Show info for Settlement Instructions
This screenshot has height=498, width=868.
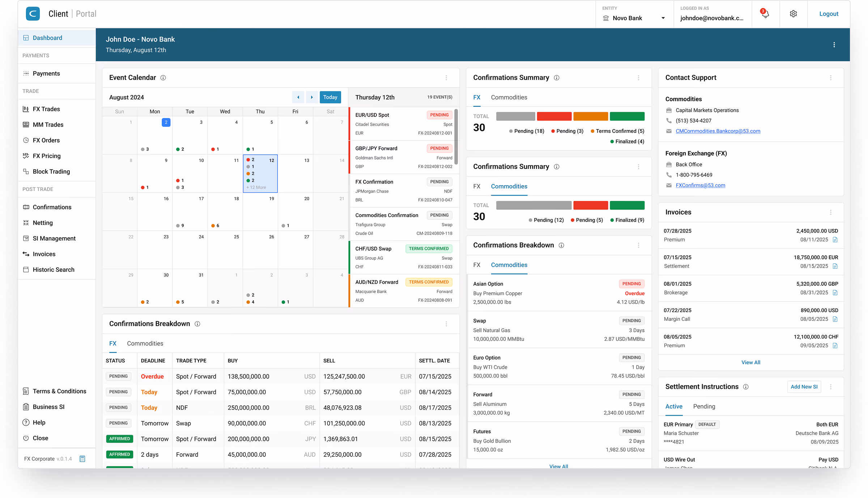point(746,387)
